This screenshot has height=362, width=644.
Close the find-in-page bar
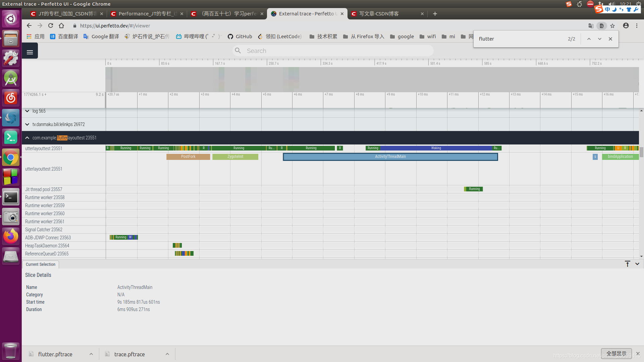tap(610, 39)
